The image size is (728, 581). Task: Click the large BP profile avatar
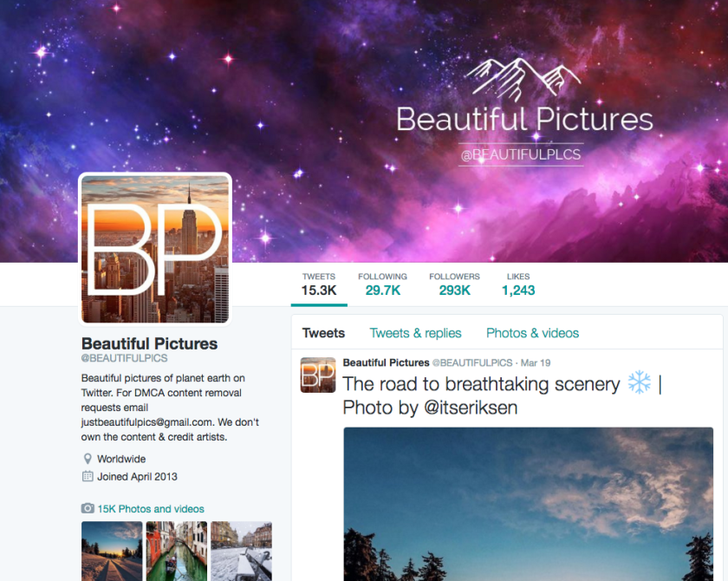point(155,249)
